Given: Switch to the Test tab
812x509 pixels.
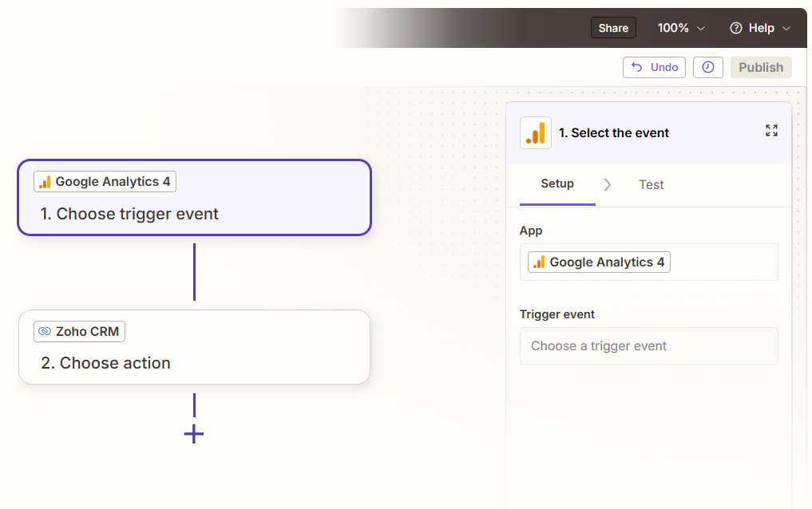Looking at the screenshot, I should pos(651,184).
